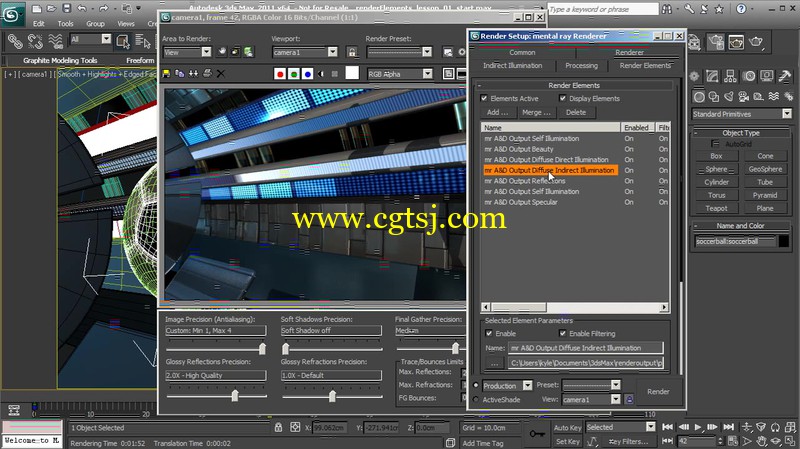Screen dimensions: 800x449
Task: Click horizontal scrollbar of render elements list
Action: [x=574, y=307]
